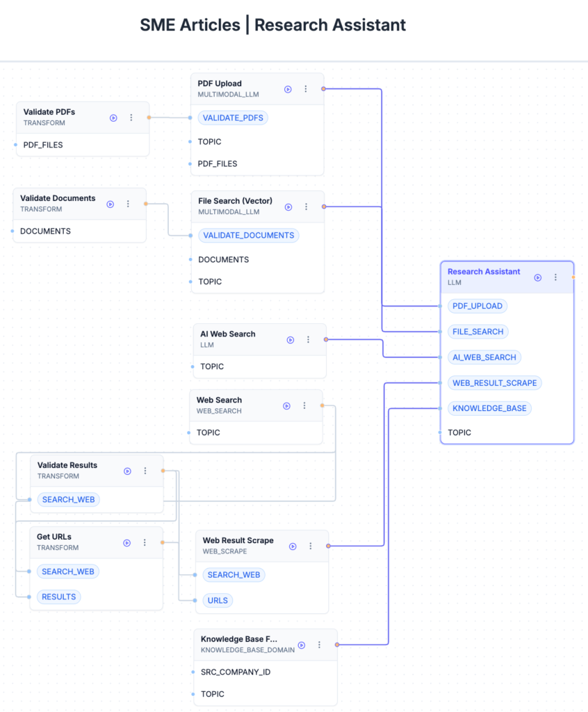Click the SEARCH_WEB pill on the Get URLs node
The image size is (588, 712).
pyautogui.click(x=67, y=571)
